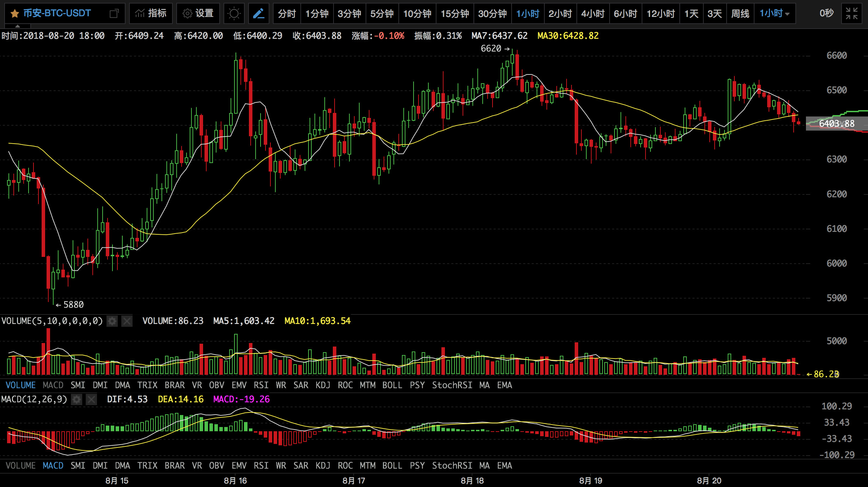Select the 2小时 interval
The height and width of the screenshot is (487, 868).
(x=560, y=14)
